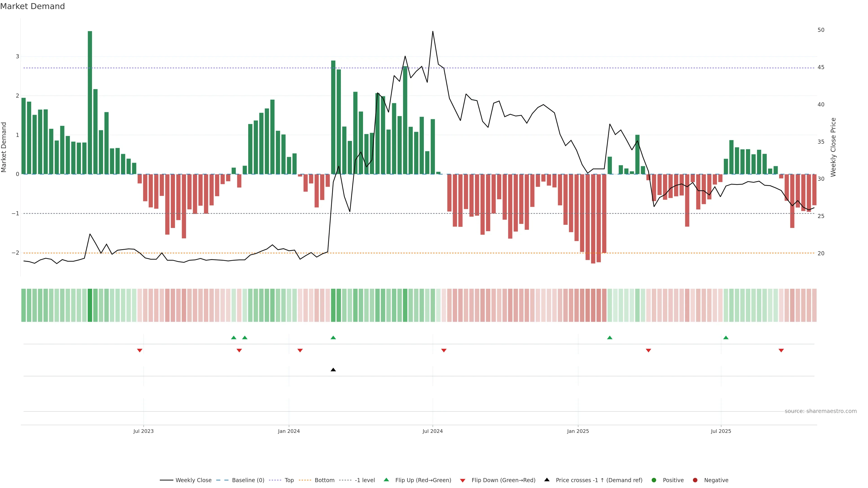Toggle the Top dotted line legend entry
The image size is (868, 488).
coord(289,480)
